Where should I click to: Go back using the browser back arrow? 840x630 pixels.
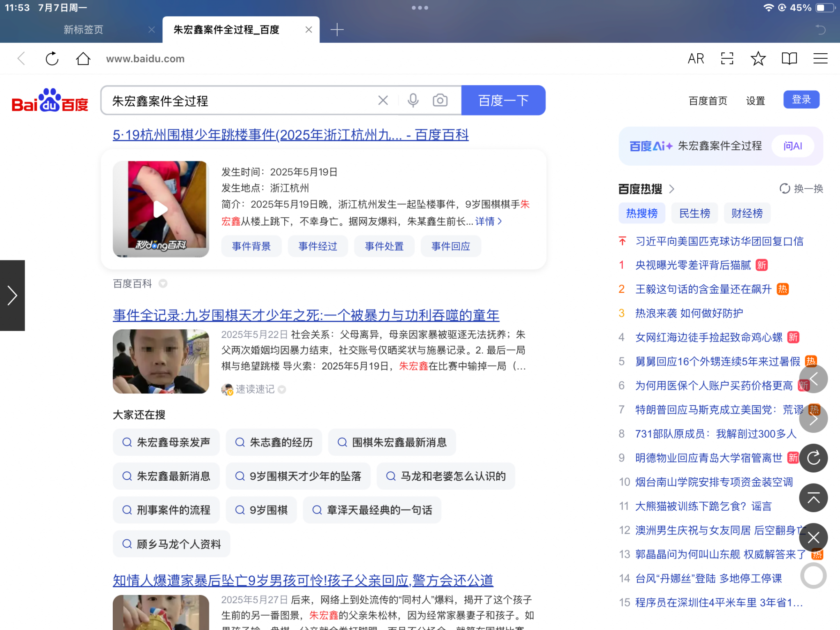click(21, 59)
